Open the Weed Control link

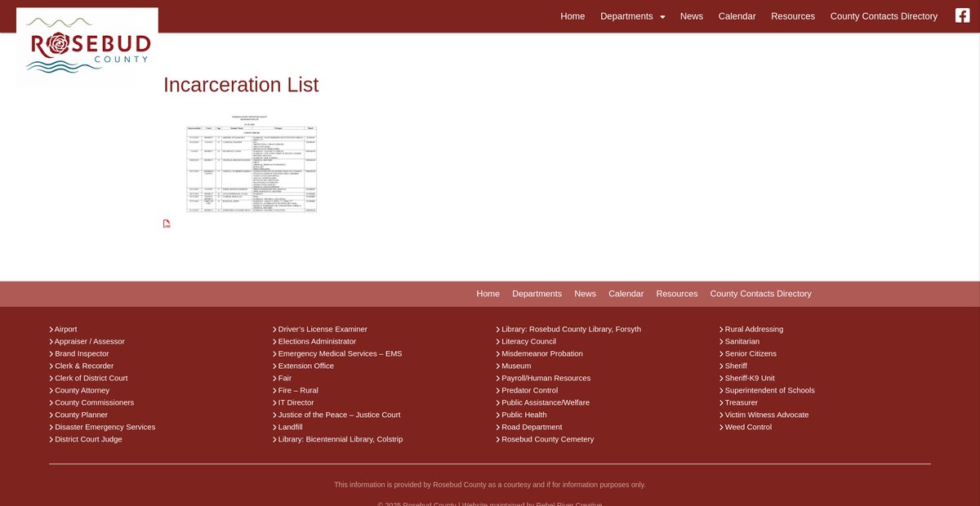[747, 427]
